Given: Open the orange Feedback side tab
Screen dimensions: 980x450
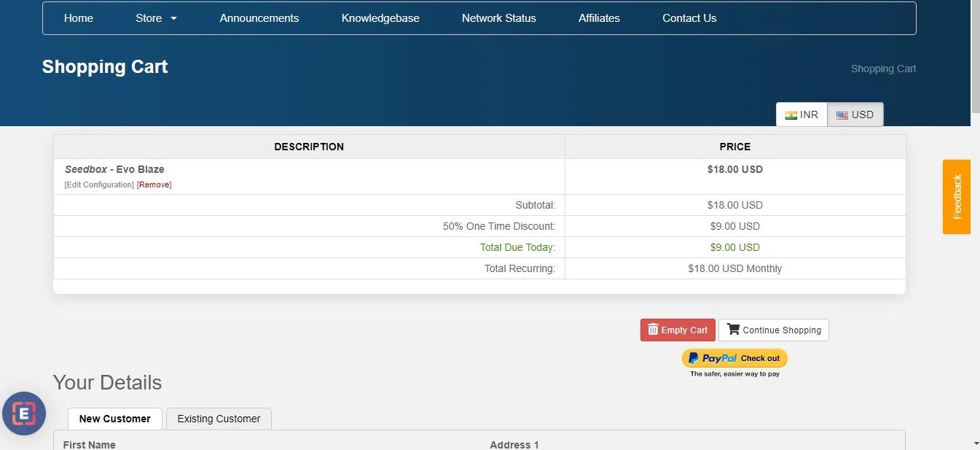Looking at the screenshot, I should [x=957, y=197].
